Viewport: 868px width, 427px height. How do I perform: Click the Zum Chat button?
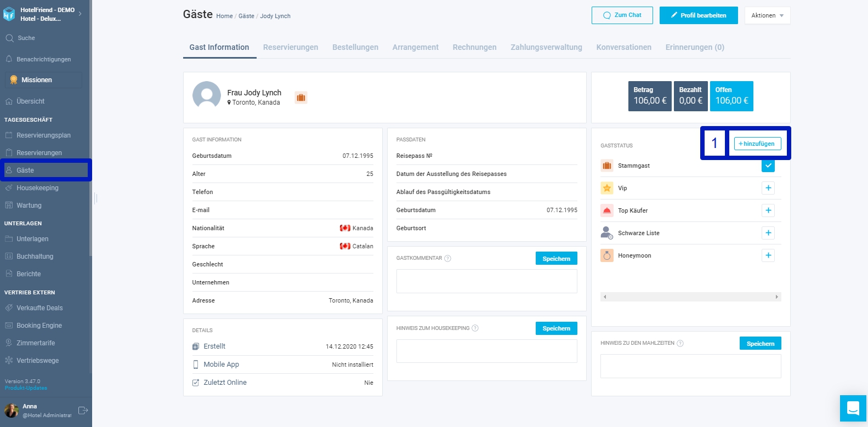click(x=622, y=15)
